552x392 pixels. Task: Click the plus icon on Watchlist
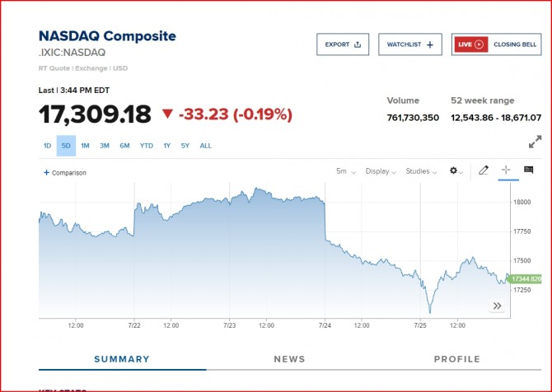pos(430,44)
